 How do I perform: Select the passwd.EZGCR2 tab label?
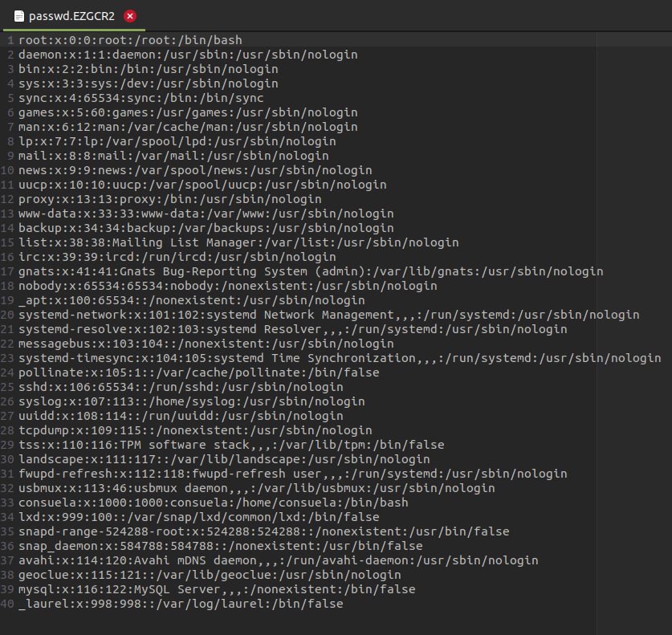pos(71,15)
